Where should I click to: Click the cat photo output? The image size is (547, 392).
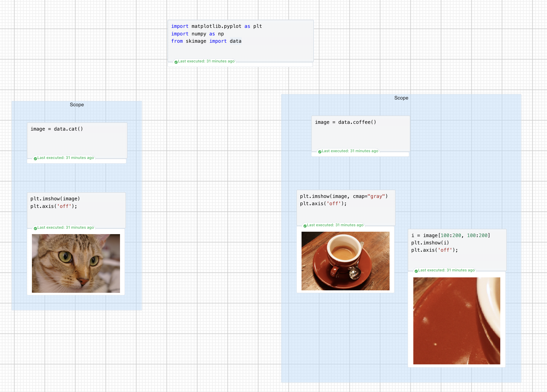tap(76, 263)
